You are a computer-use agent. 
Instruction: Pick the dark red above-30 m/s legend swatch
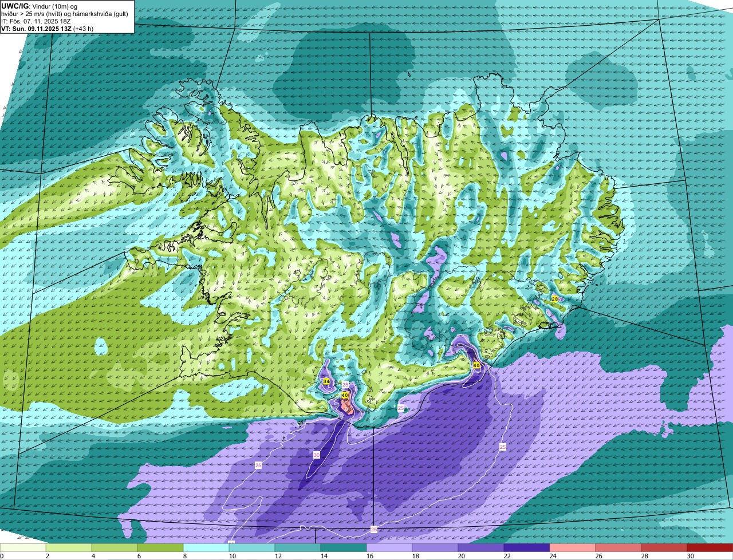point(710,548)
